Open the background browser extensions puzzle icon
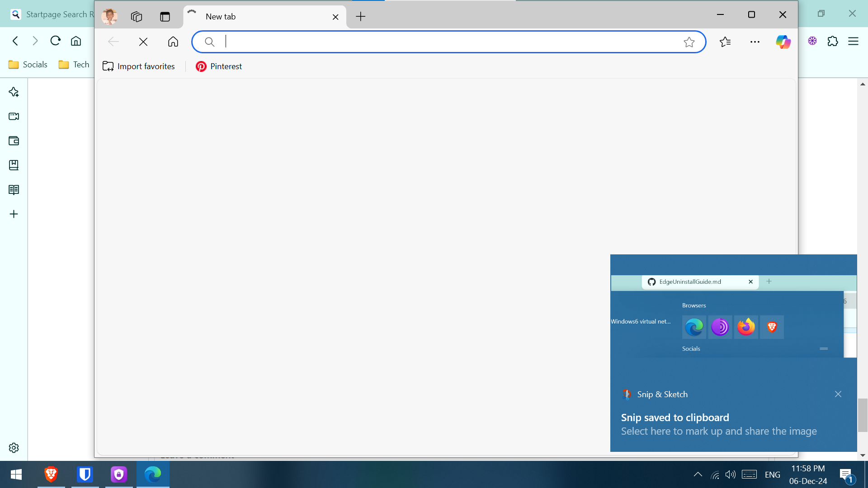 832,41
